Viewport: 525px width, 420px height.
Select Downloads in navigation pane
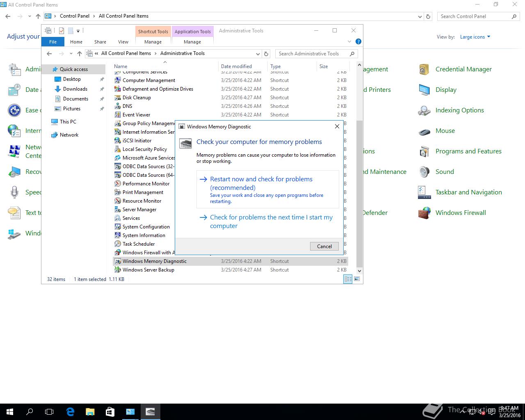(75, 89)
